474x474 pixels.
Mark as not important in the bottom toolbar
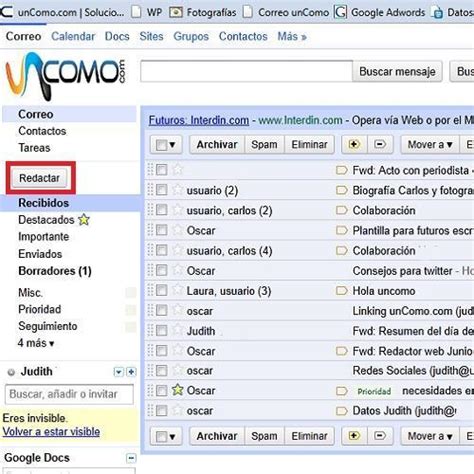pos(380,436)
